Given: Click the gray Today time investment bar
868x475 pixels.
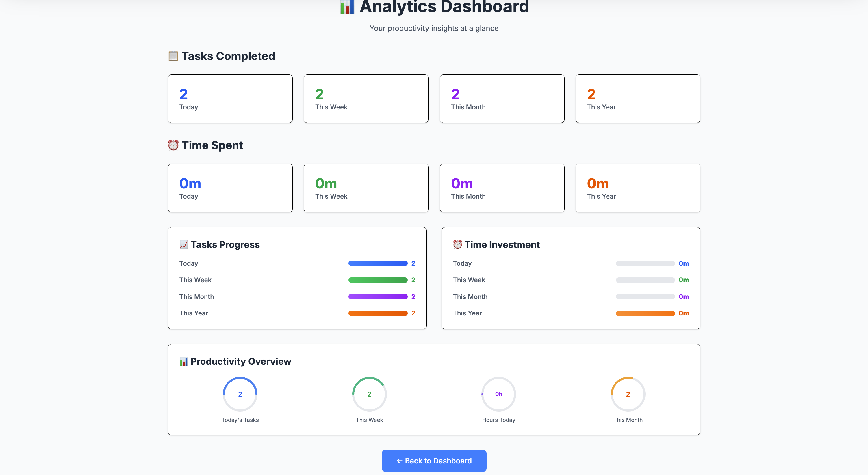Looking at the screenshot, I should tap(645, 263).
